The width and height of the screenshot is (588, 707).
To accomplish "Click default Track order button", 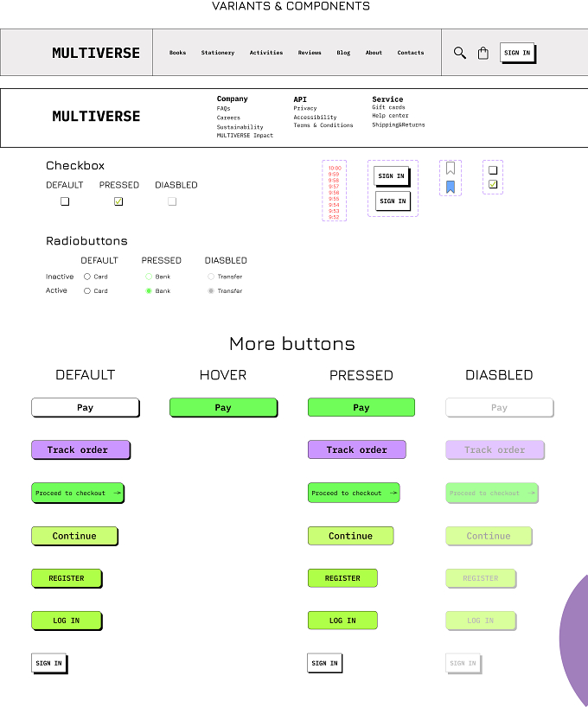I will click(80, 450).
